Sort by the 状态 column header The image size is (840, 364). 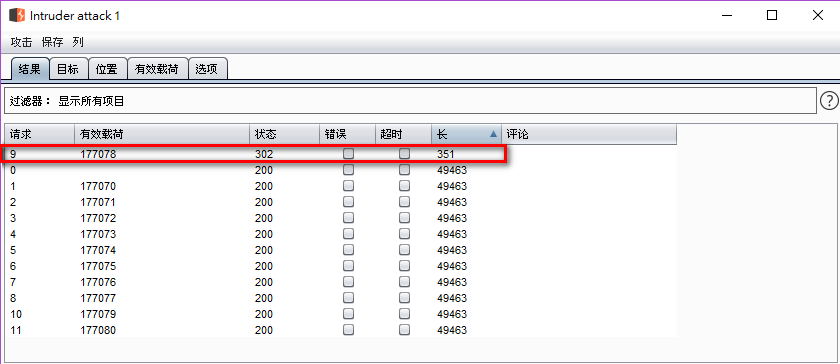click(x=284, y=135)
